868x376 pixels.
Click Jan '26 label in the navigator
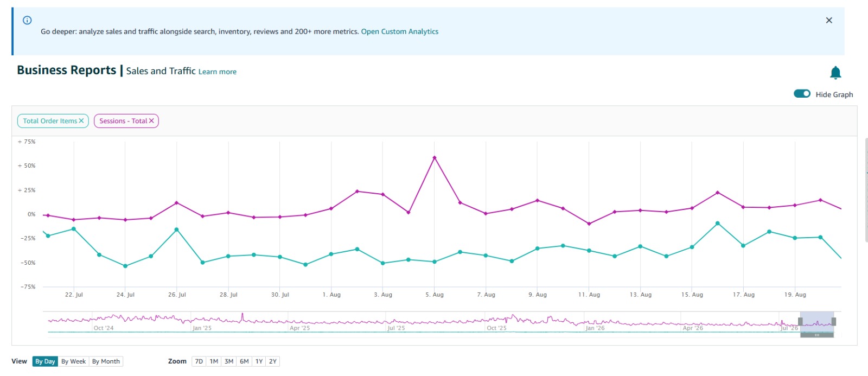pos(595,328)
